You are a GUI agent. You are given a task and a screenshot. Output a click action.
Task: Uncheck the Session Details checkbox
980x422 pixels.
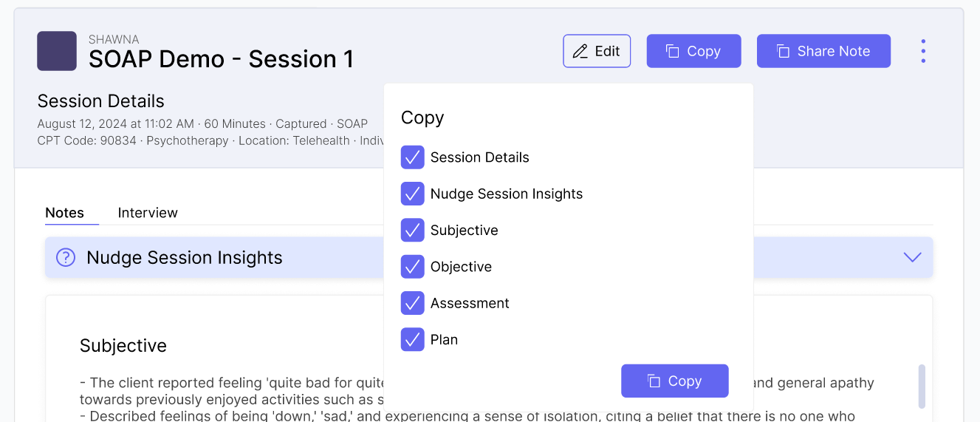412,157
